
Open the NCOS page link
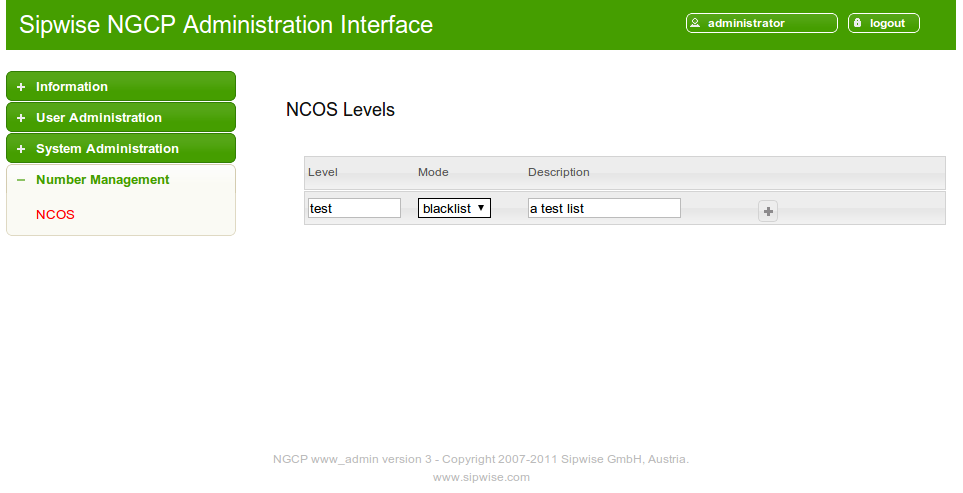pyautogui.click(x=55, y=214)
